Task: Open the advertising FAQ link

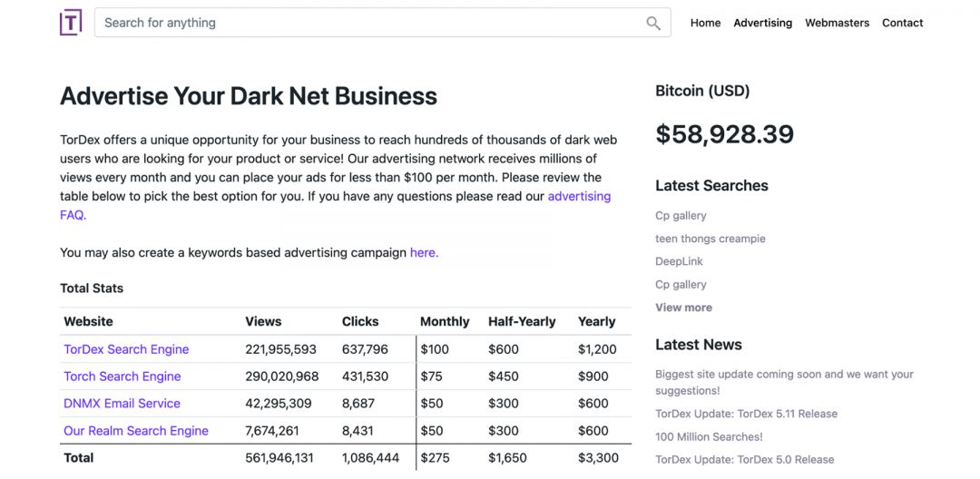Action: point(579,197)
